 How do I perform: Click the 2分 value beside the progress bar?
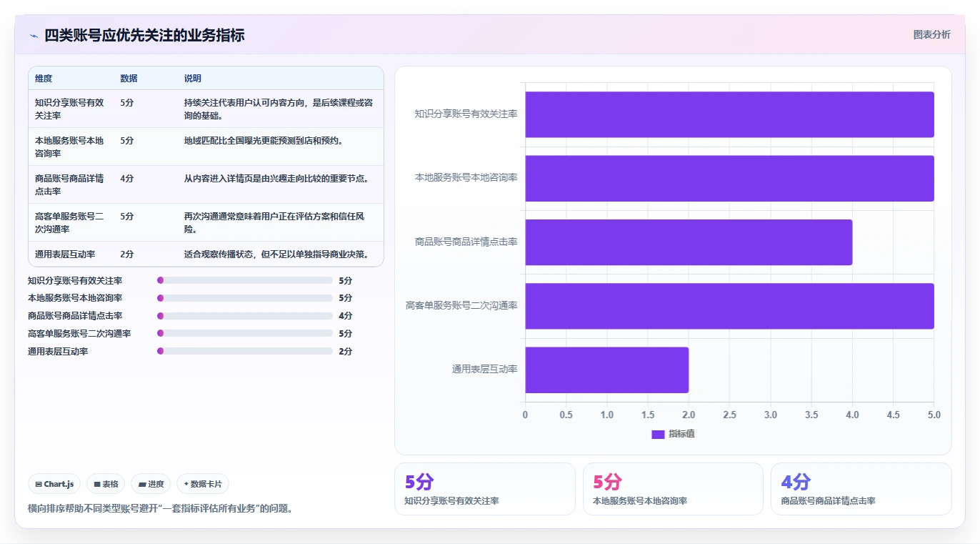click(346, 352)
